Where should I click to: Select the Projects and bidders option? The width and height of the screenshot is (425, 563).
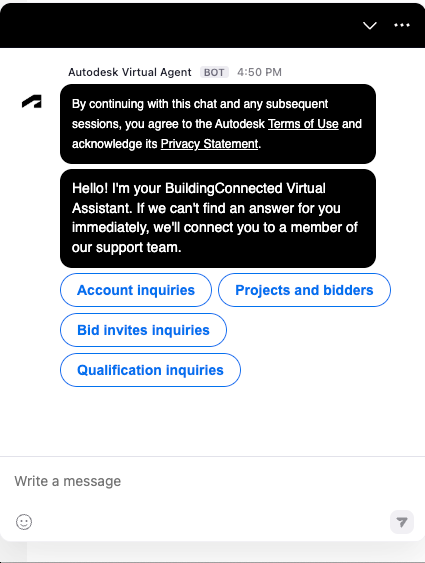point(304,290)
